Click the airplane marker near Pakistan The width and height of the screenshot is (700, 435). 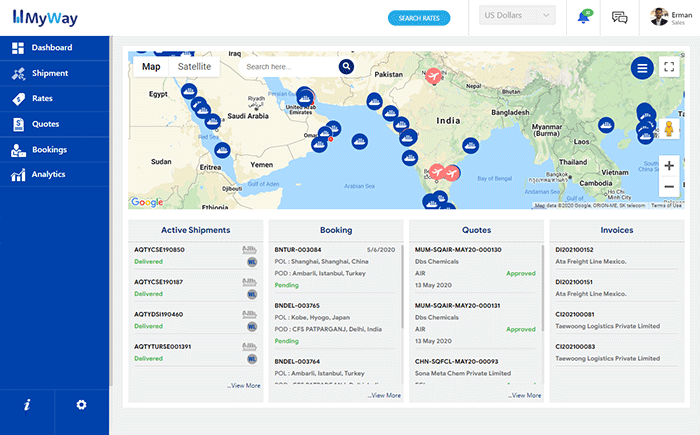click(x=433, y=76)
